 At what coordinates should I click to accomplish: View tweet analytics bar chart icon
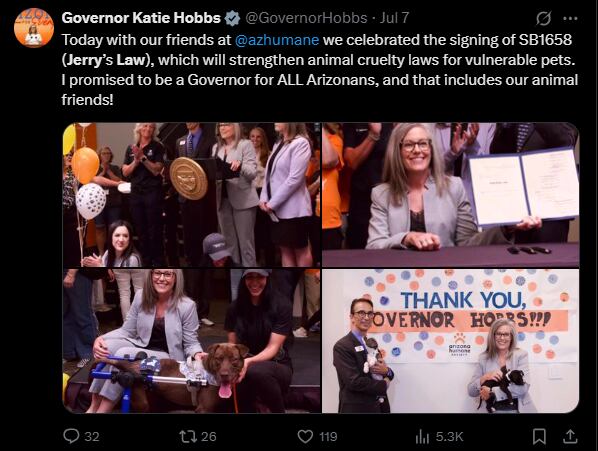tap(422, 437)
